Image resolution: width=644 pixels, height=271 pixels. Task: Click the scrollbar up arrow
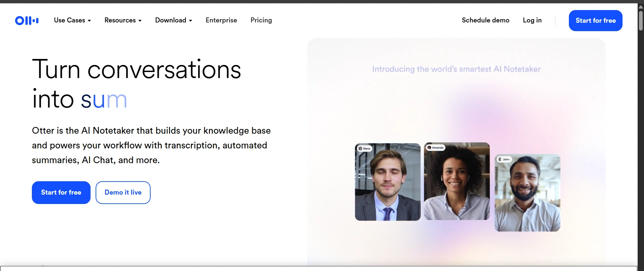pyautogui.click(x=641, y=7)
